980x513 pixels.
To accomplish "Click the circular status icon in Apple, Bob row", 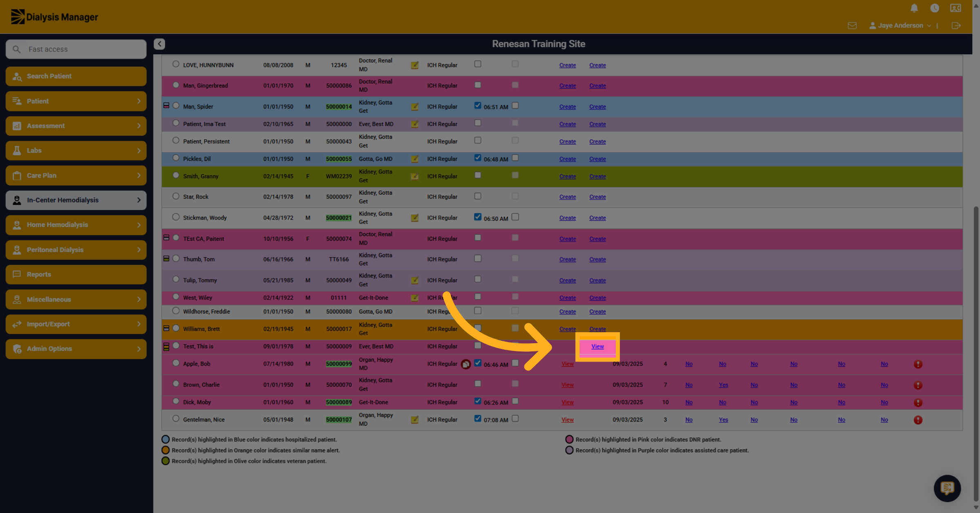I will (466, 364).
